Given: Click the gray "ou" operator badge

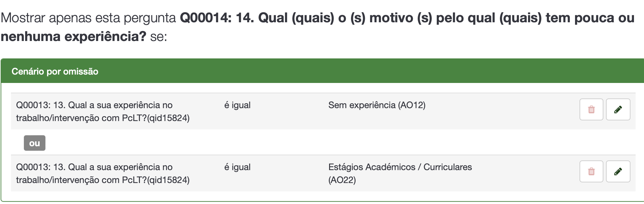Looking at the screenshot, I should [x=34, y=143].
